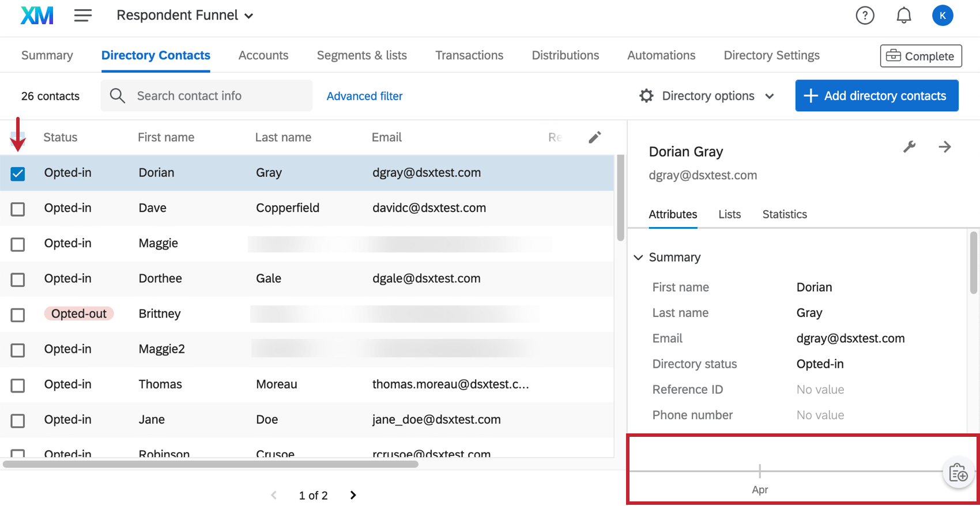The height and width of the screenshot is (506, 980).
Task: Select the Attributes tab in contact panel
Action: pos(673,214)
